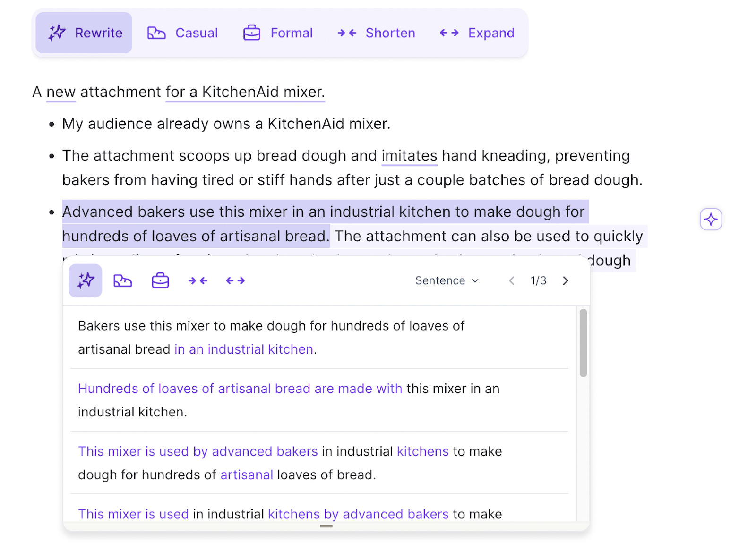Viewport: 756px width, 551px height.
Task: Select the Shorten arrows icon
Action: click(347, 33)
